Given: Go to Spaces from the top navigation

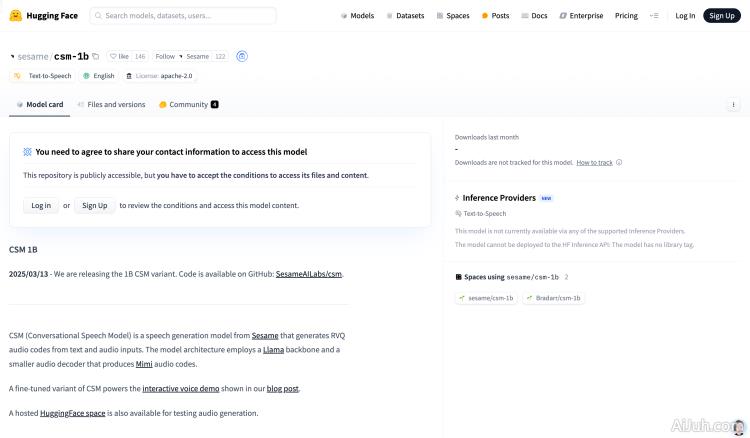Looking at the screenshot, I should pyautogui.click(x=453, y=16).
